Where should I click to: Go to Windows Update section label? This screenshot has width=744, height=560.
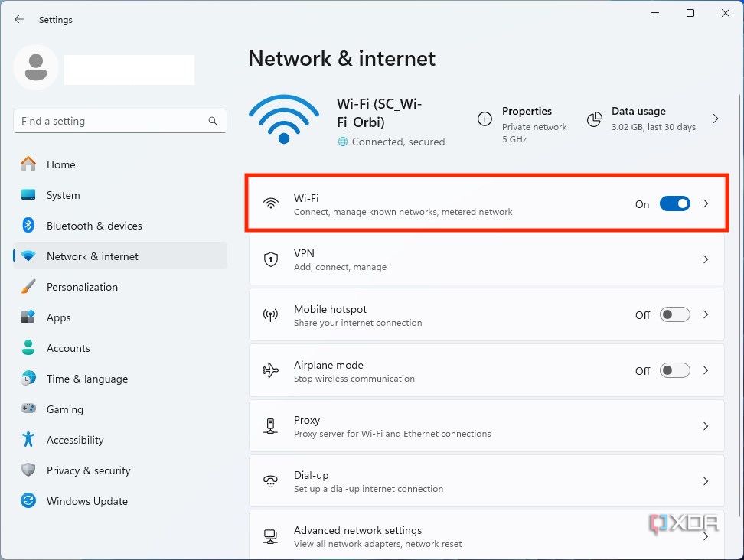tap(87, 501)
